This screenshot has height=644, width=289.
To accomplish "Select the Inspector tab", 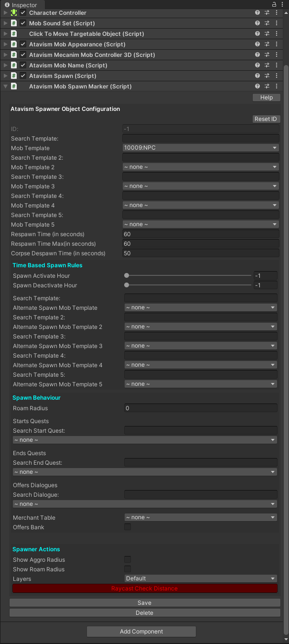I will click(x=21, y=5).
